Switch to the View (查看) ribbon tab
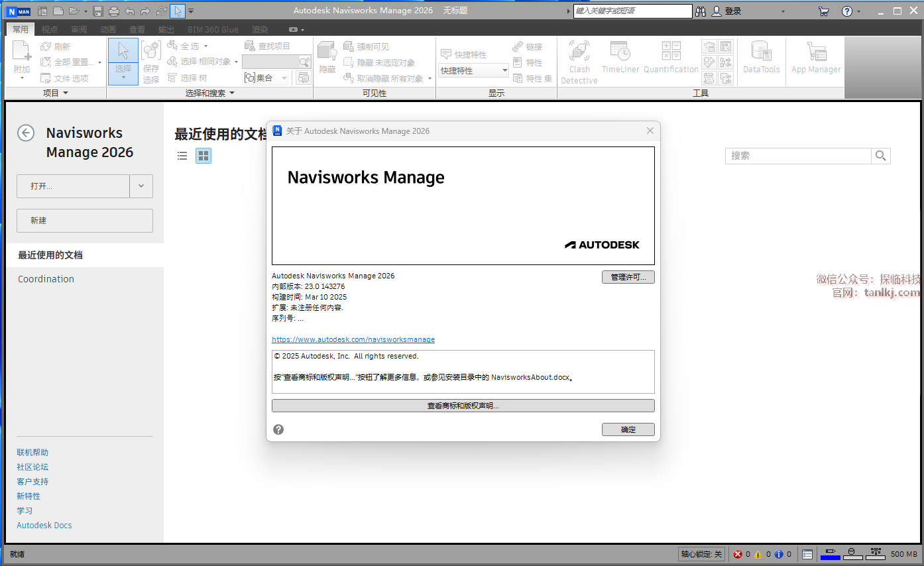The image size is (924, 566). [137, 29]
